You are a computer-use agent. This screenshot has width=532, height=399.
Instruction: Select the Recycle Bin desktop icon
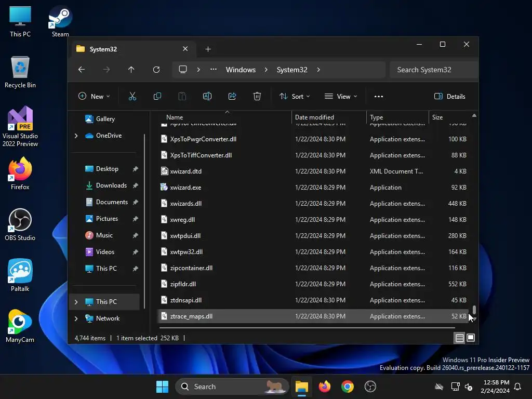tap(20, 72)
